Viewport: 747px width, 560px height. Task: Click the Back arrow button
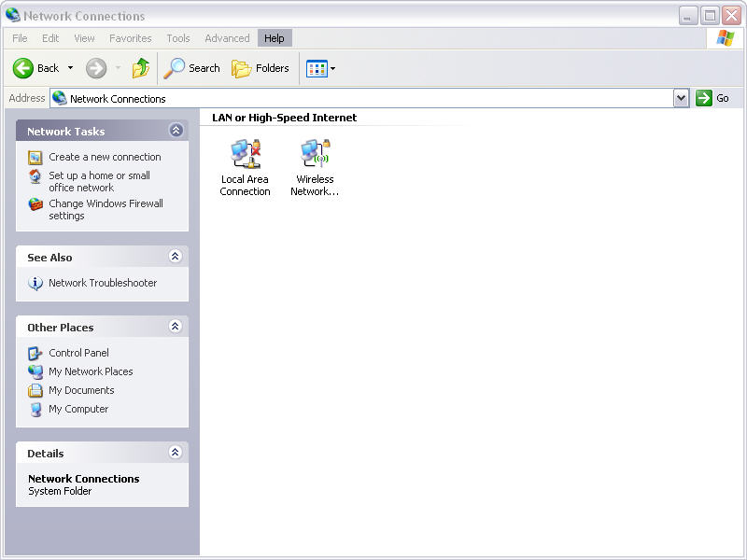tap(24, 68)
